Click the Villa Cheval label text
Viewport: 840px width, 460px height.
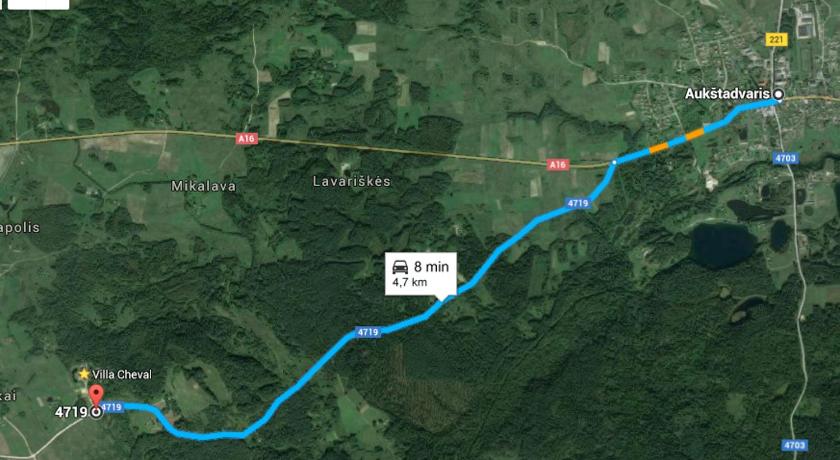122,374
